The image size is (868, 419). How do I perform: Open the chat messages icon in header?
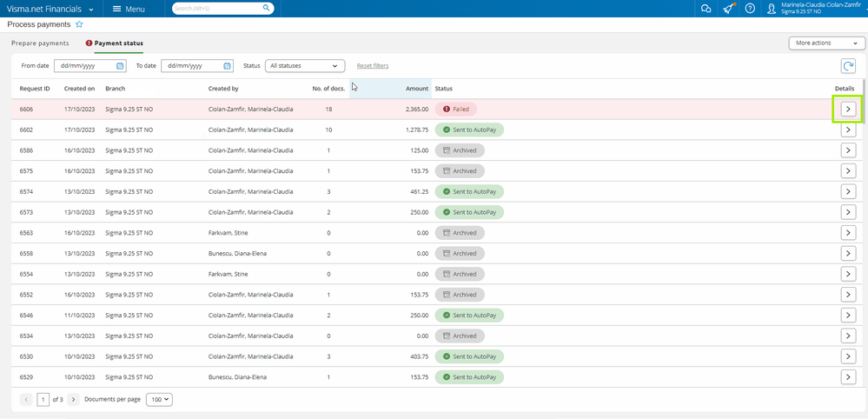(x=706, y=9)
